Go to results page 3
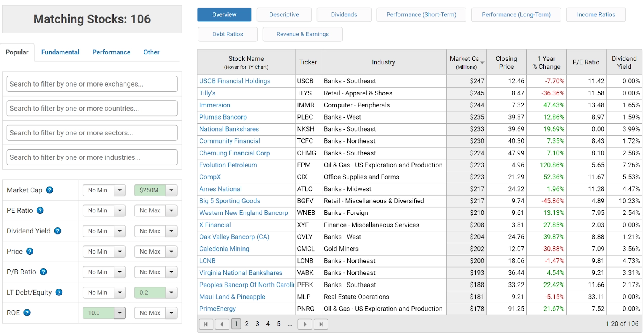Viewport: 644px width, 334px height. pos(257,324)
